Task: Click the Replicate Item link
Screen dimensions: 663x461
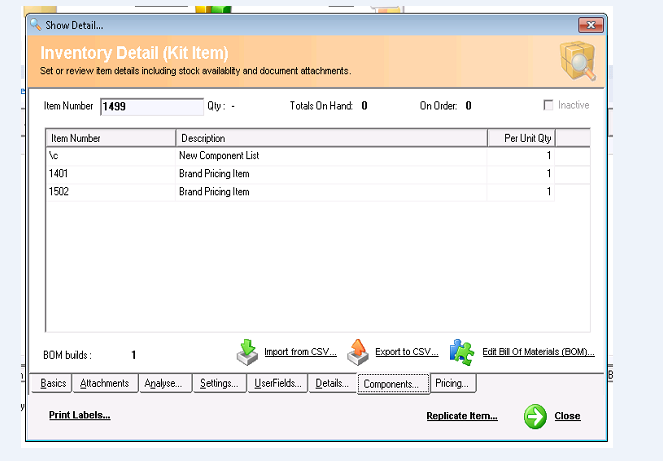Action: [462, 416]
